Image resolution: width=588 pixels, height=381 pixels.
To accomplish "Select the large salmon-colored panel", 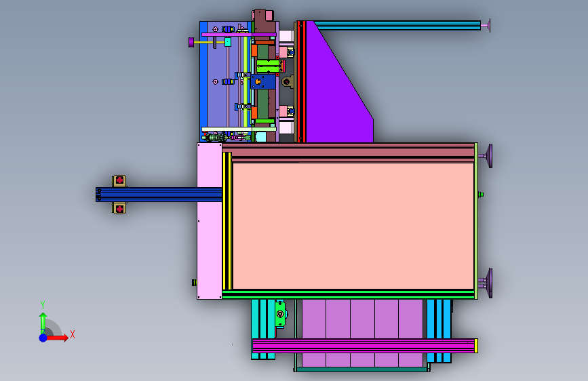I will coord(353,226).
